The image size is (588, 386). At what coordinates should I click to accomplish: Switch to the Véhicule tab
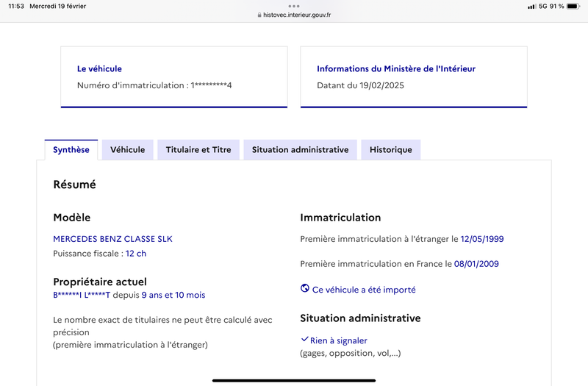pos(127,150)
